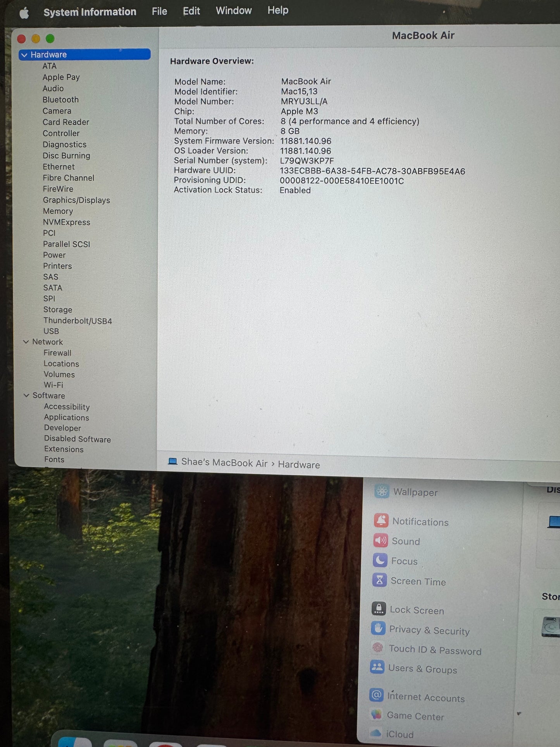Select Fibre Channel in the sidebar
The width and height of the screenshot is (560, 747).
pyautogui.click(x=69, y=178)
